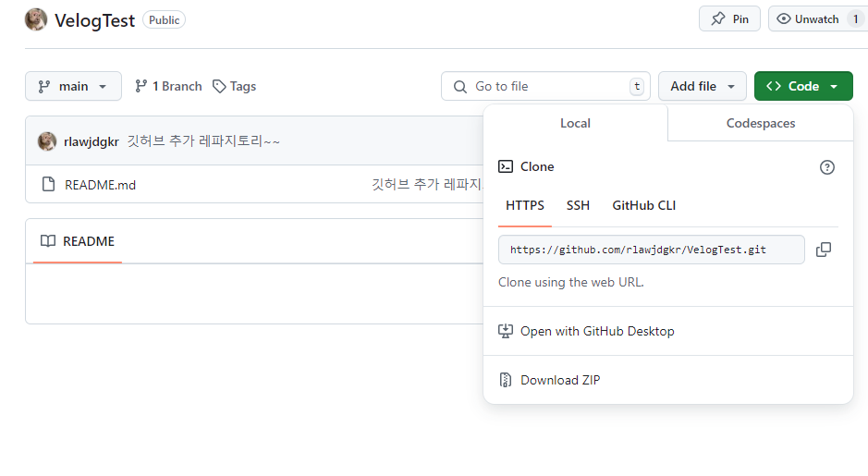Viewport: 868px width, 476px height.
Task: Open the latest commit message beside rlawjdgkr
Action: tap(203, 141)
